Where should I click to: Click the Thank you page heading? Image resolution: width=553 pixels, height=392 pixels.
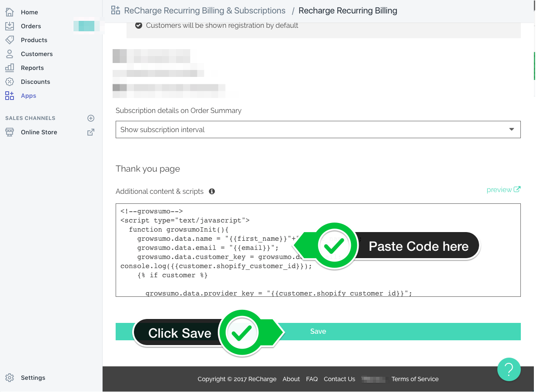pyautogui.click(x=148, y=169)
